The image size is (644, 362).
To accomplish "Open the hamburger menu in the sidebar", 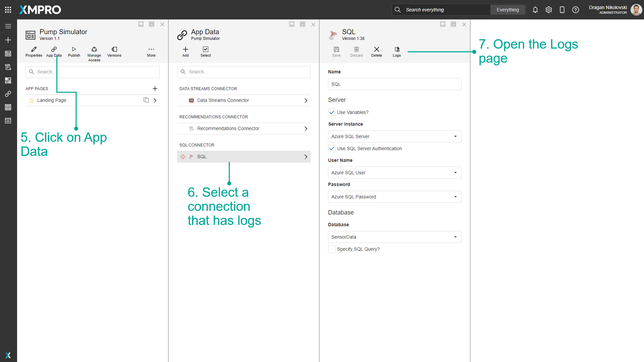I will 8,26.
